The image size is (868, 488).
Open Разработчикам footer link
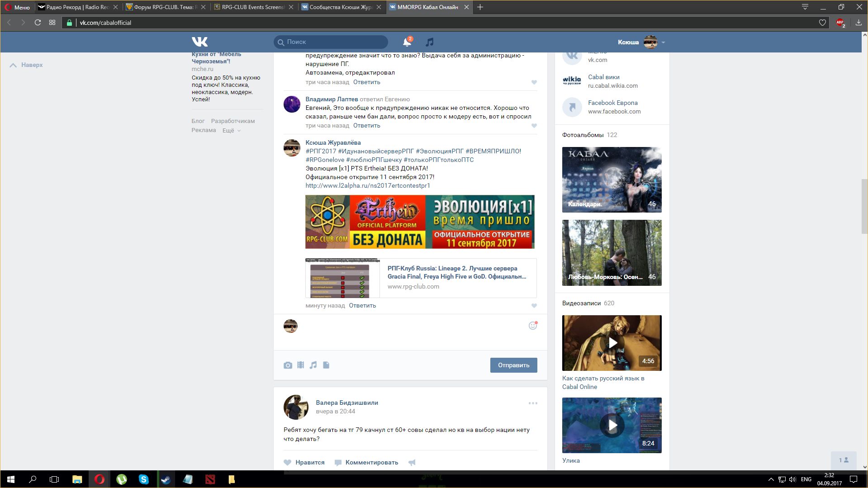pyautogui.click(x=233, y=121)
